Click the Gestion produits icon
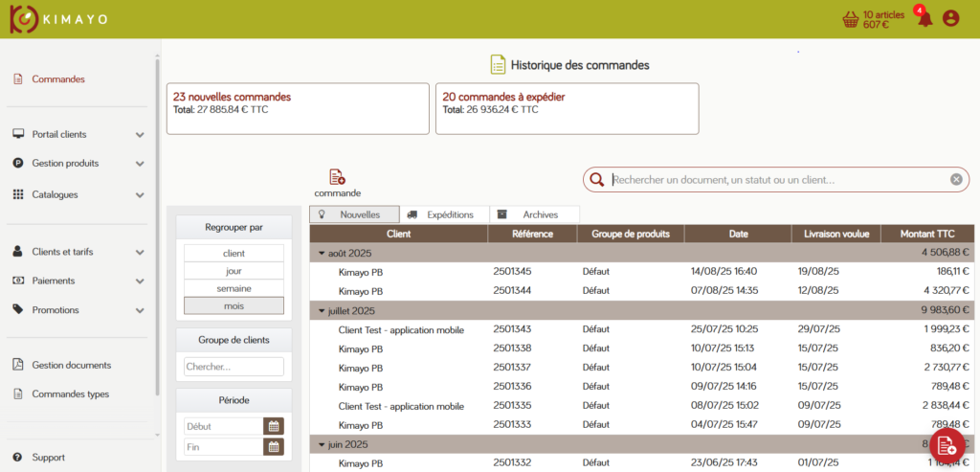 18,163
